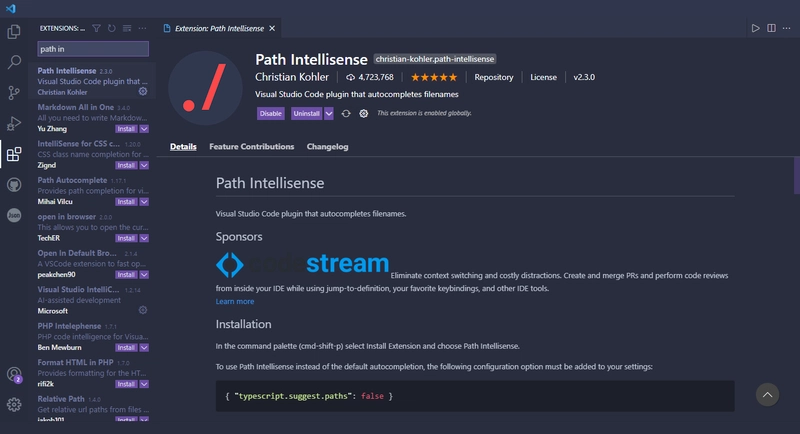800x434 pixels.
Task: Click the 4,723,768 install count
Action: (x=370, y=78)
